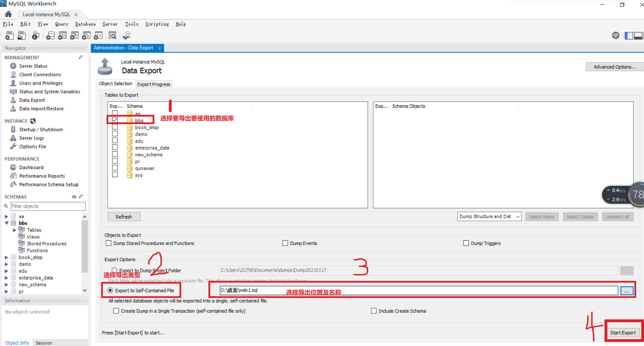Toggle the bottom output panel icon
This screenshot has height=346, width=644.
639,35
